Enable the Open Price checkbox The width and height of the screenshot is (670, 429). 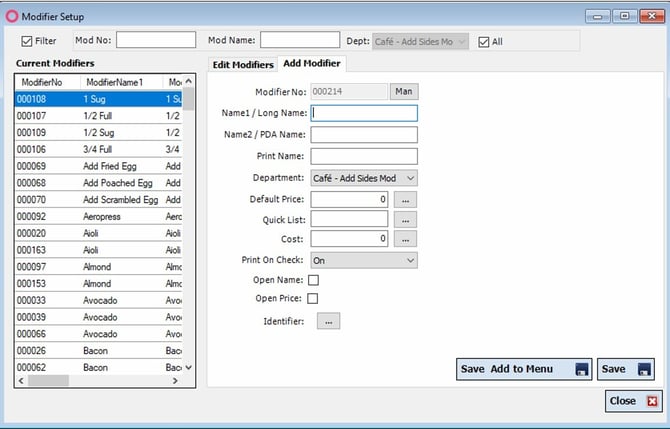pyautogui.click(x=313, y=298)
